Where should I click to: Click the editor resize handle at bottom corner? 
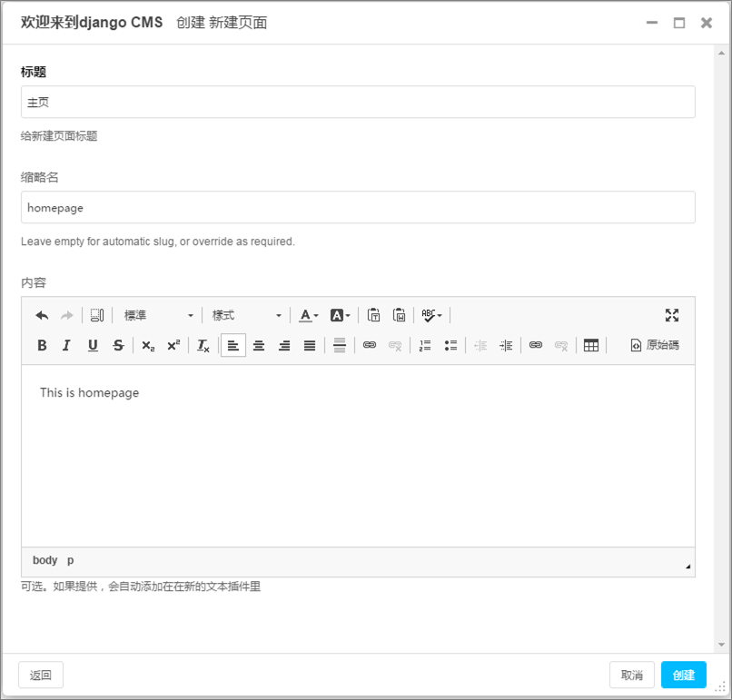(x=688, y=567)
